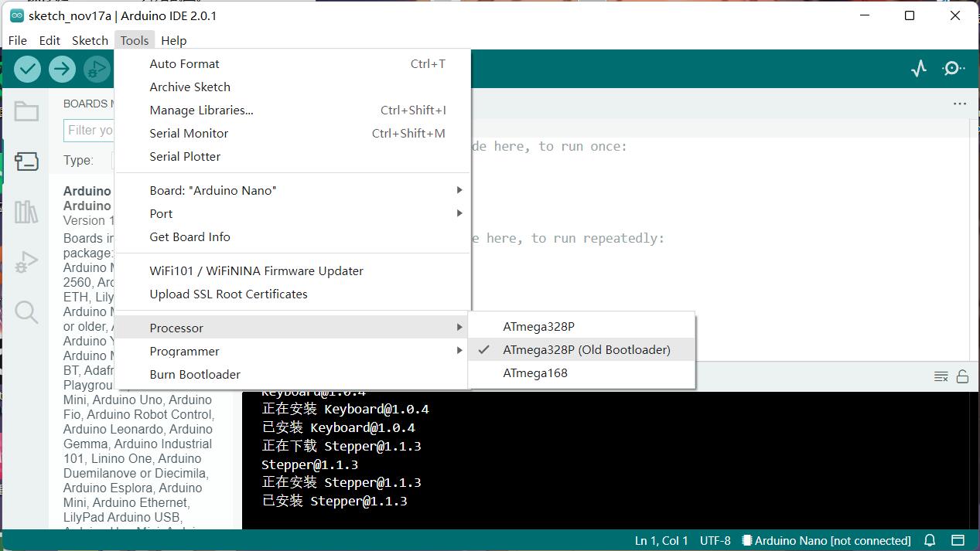
Task: Toggle output panel lock icon
Action: [962, 376]
